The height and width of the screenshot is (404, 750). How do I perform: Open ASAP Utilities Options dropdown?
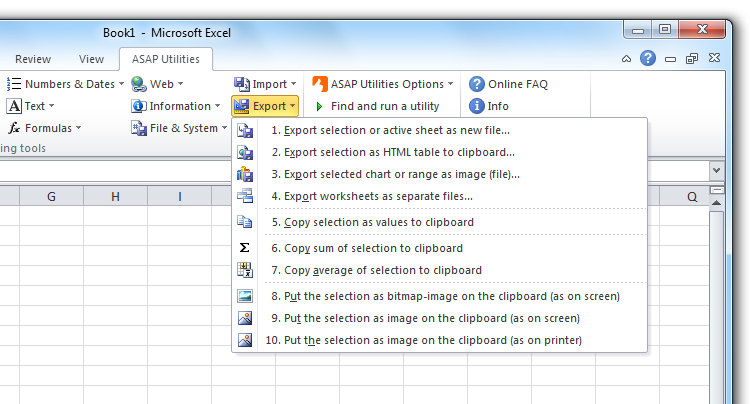click(451, 84)
